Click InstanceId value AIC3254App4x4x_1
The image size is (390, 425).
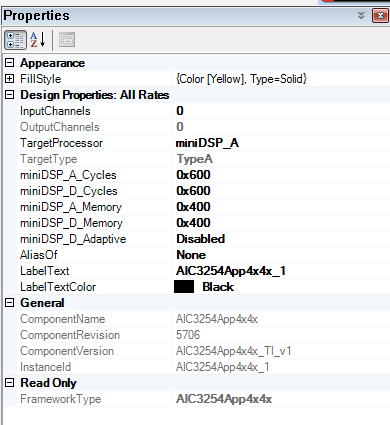[223, 367]
